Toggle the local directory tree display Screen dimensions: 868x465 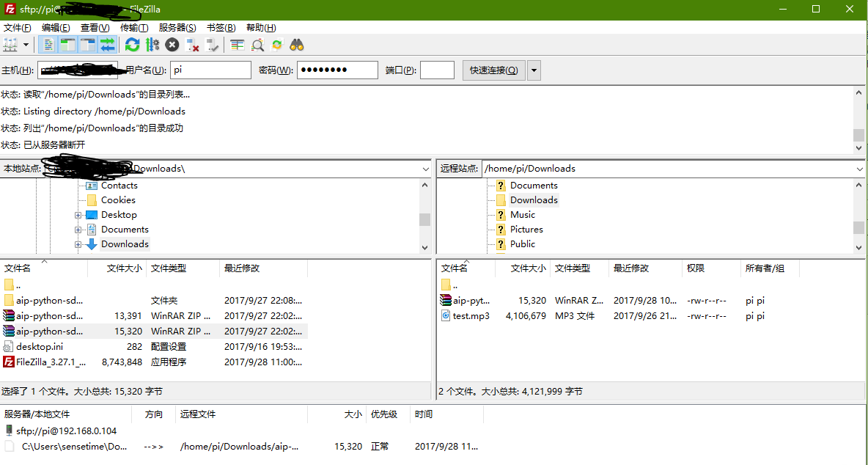coord(68,45)
